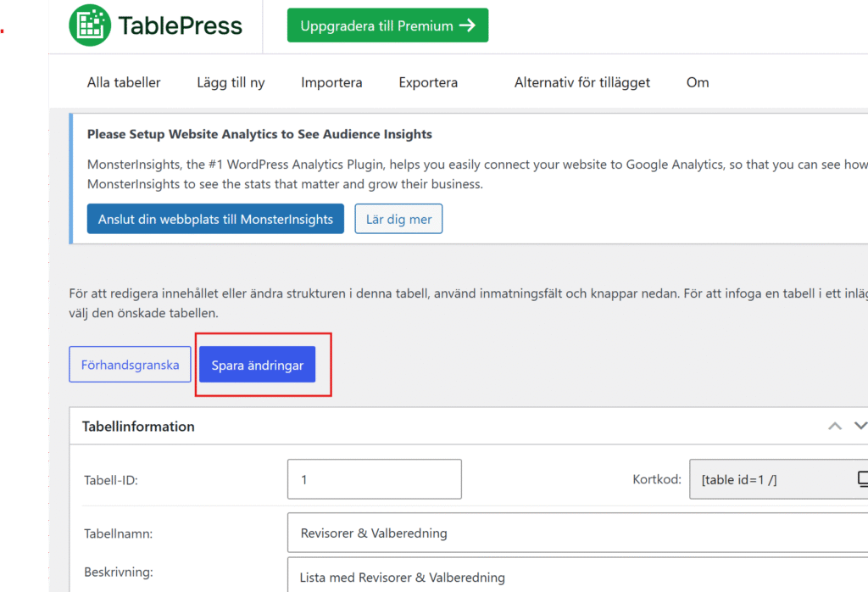Screen dimensions: 868x592
Task: Go to the Importera tab
Action: pos(331,82)
